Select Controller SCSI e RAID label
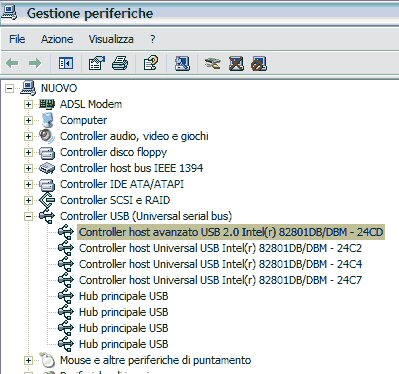This screenshot has width=399, height=374. pos(115,200)
